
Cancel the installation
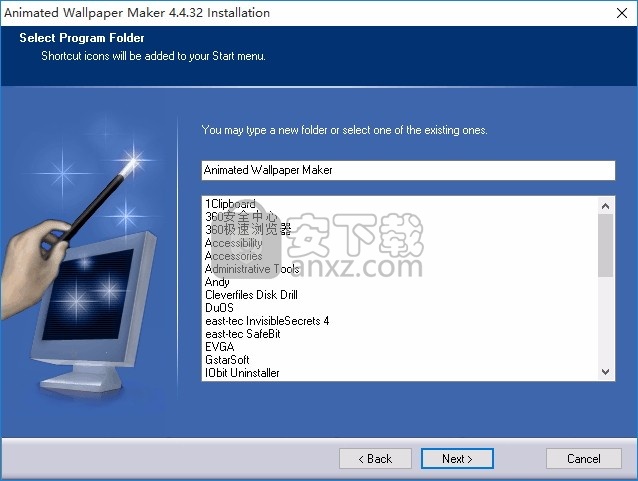tap(583, 459)
